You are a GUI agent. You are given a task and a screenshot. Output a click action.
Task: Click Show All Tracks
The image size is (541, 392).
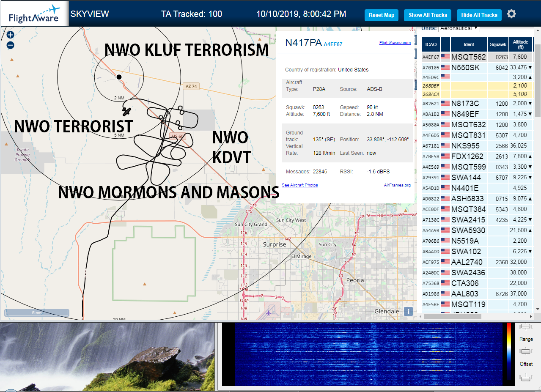[428, 15]
